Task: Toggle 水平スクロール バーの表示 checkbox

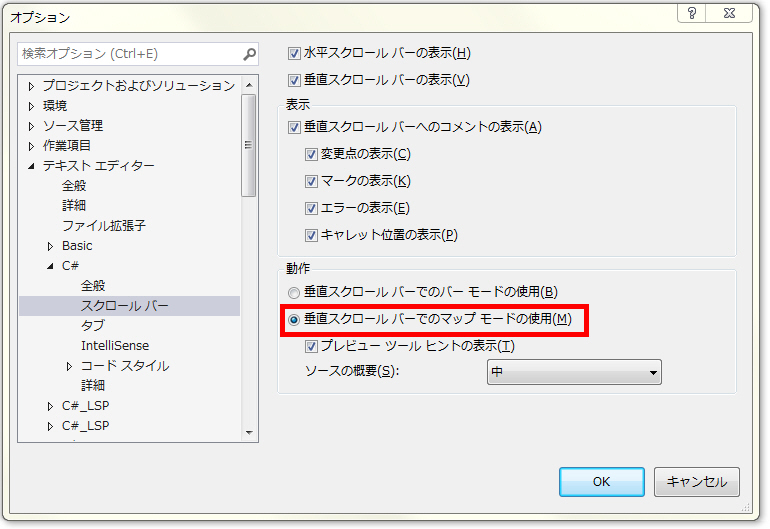Action: (x=294, y=53)
